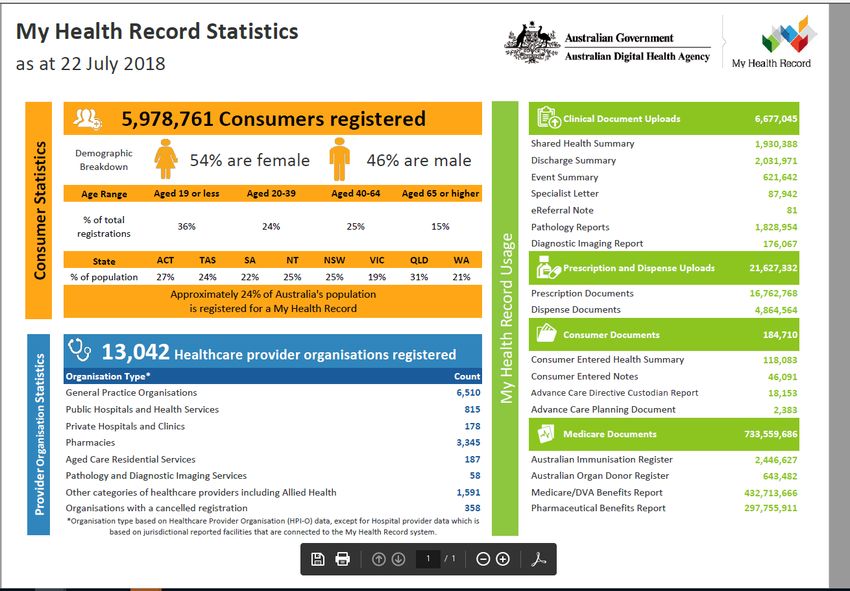
Task: Click the 'Aged 20-39' column header
Action: click(271, 194)
